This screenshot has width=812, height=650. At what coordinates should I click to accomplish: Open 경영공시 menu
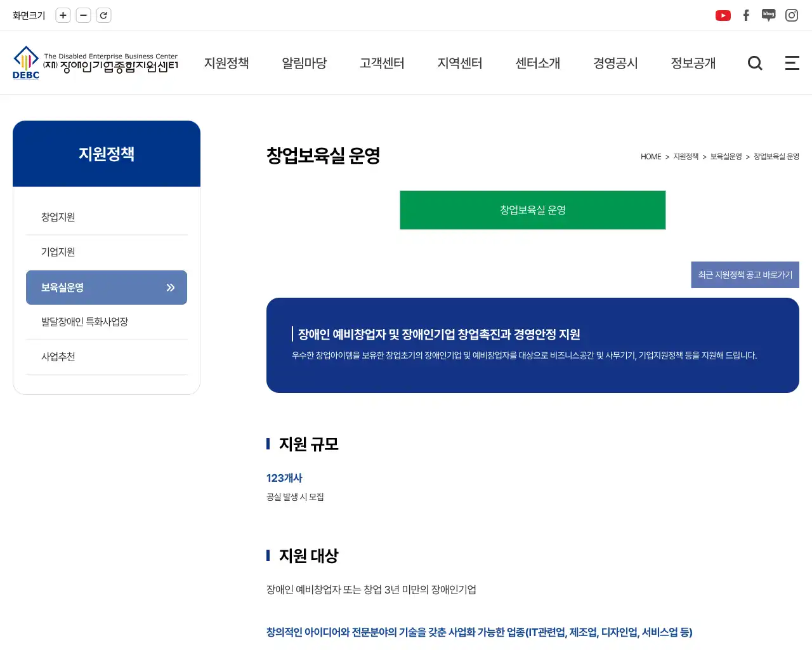(x=615, y=63)
